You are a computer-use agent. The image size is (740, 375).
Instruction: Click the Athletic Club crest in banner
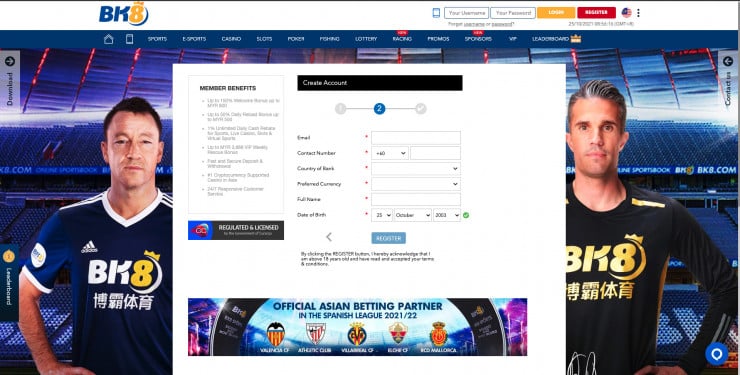(x=315, y=334)
